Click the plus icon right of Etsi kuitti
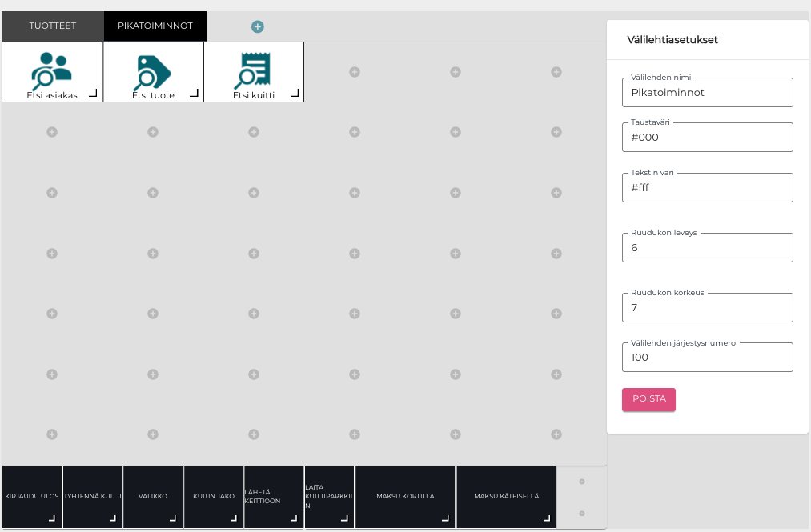The image size is (811, 532). (x=355, y=72)
